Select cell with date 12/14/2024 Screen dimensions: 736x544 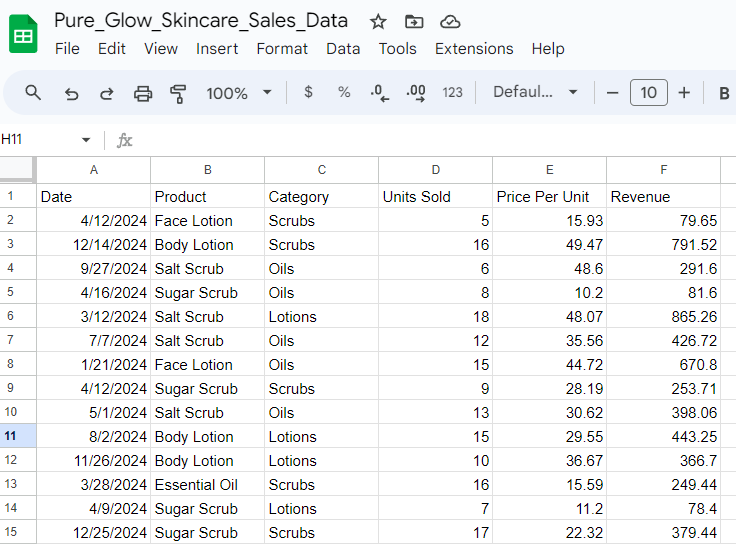coord(94,244)
